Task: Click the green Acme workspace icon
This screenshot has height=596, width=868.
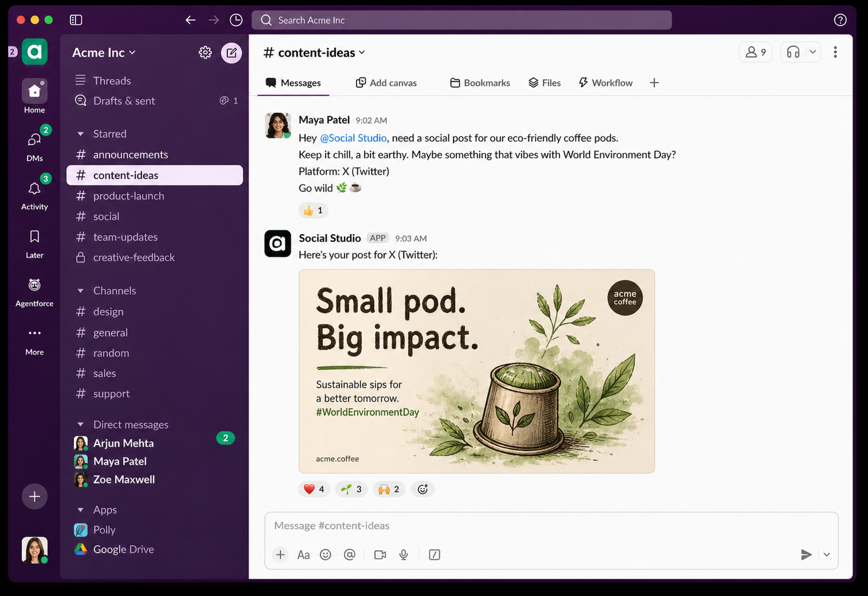Action: tap(34, 52)
